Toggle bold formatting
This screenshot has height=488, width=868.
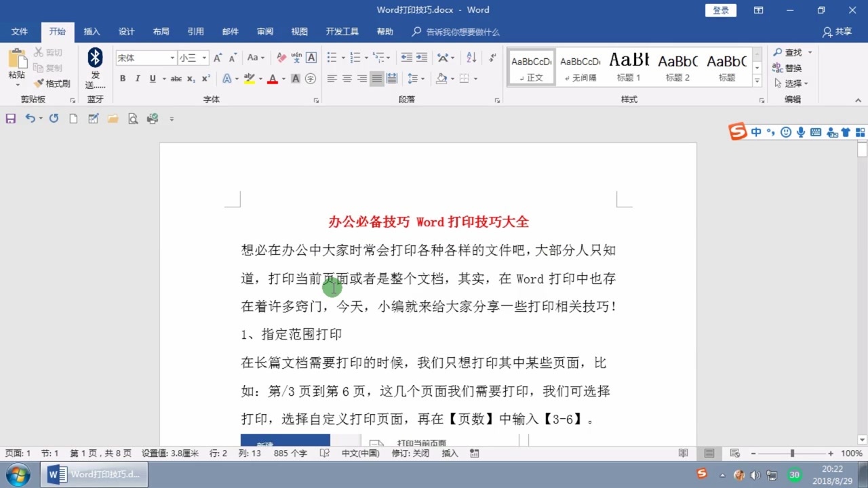click(x=122, y=79)
